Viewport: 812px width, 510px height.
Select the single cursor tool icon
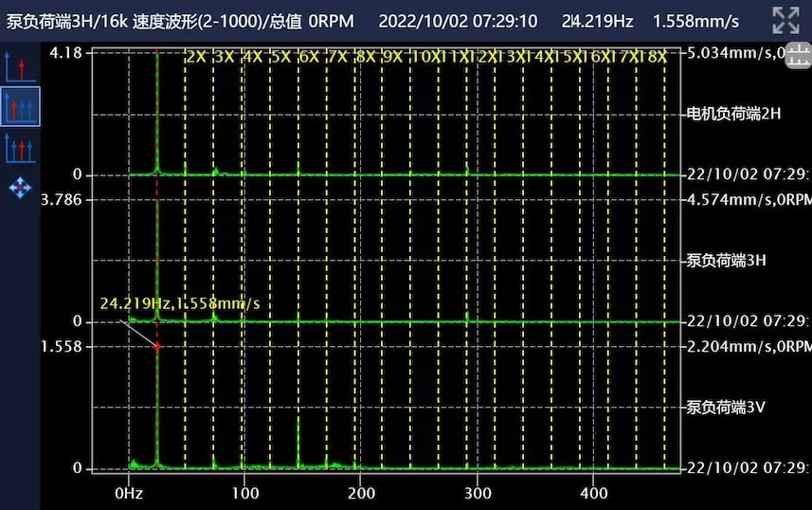(19, 66)
